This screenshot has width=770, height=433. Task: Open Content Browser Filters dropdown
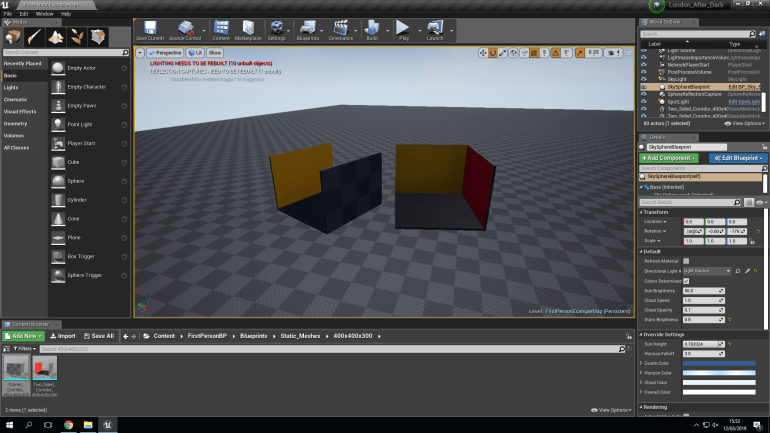point(25,349)
